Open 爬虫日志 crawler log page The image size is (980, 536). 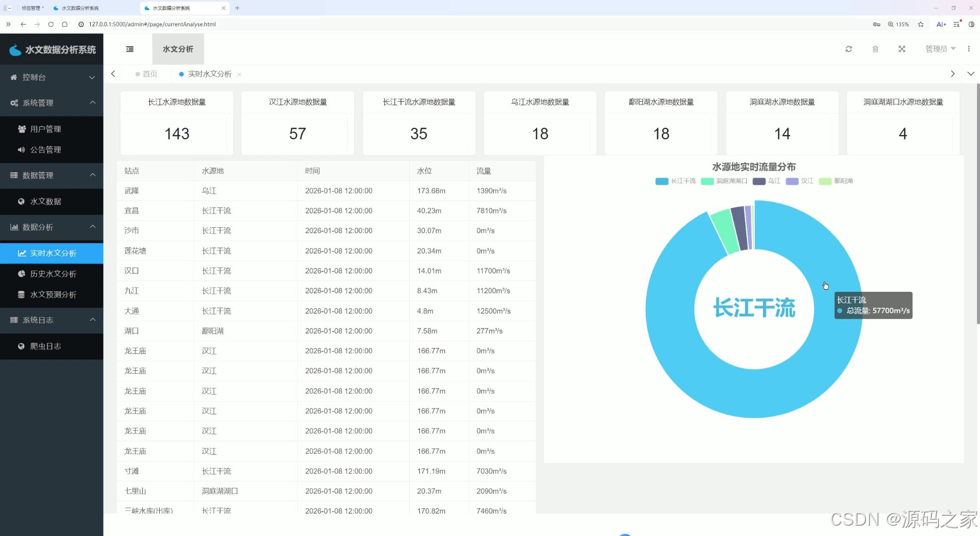pyautogui.click(x=45, y=346)
